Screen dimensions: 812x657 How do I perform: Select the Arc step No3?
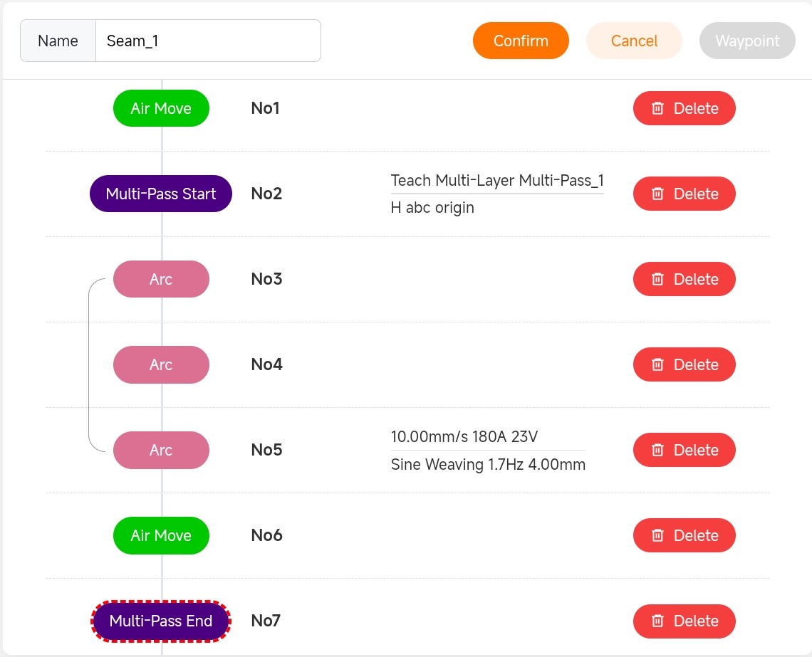coord(161,279)
